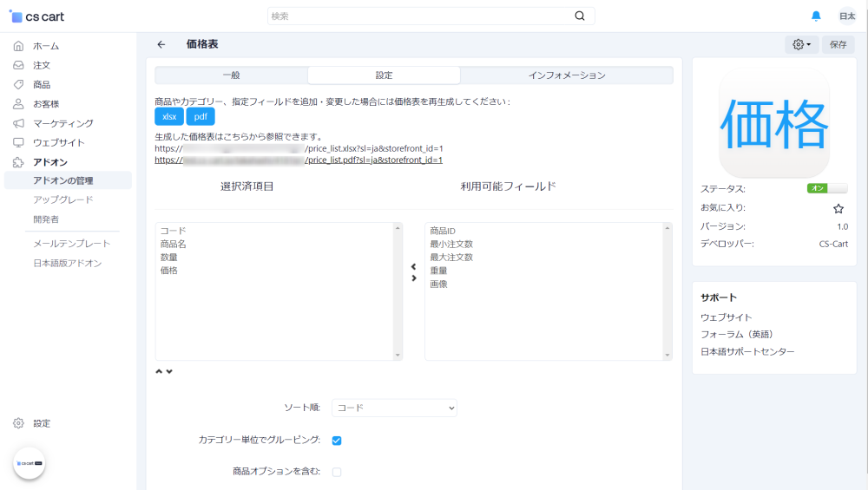Click the search magnifier icon
The width and height of the screenshot is (868, 490).
coord(580,16)
